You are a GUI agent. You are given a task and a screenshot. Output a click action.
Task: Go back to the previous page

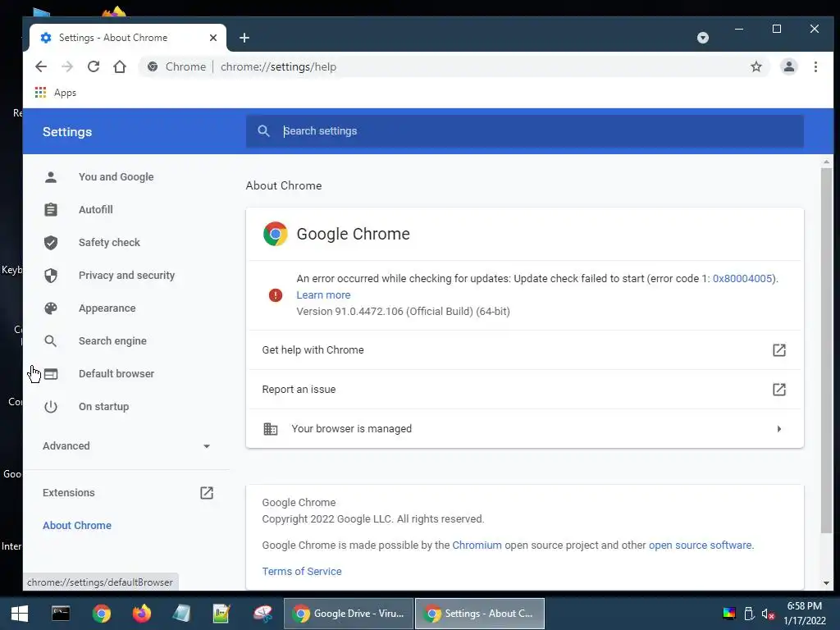tap(41, 66)
